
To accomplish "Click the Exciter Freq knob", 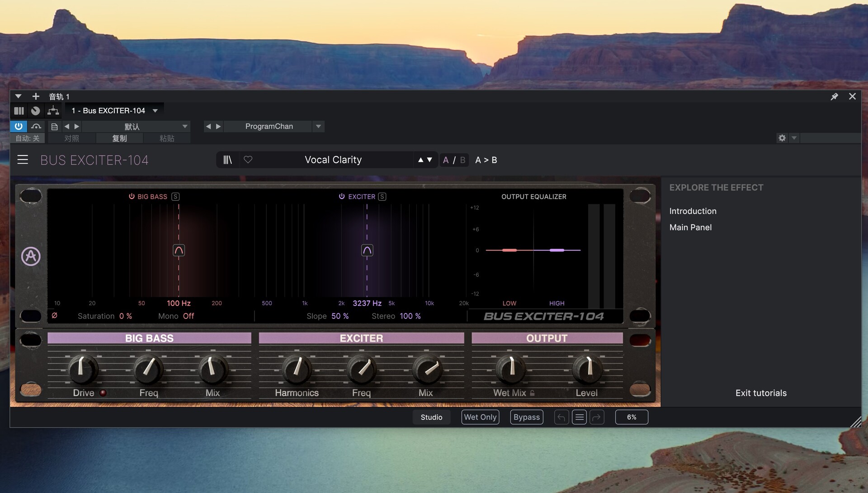I will (x=361, y=369).
